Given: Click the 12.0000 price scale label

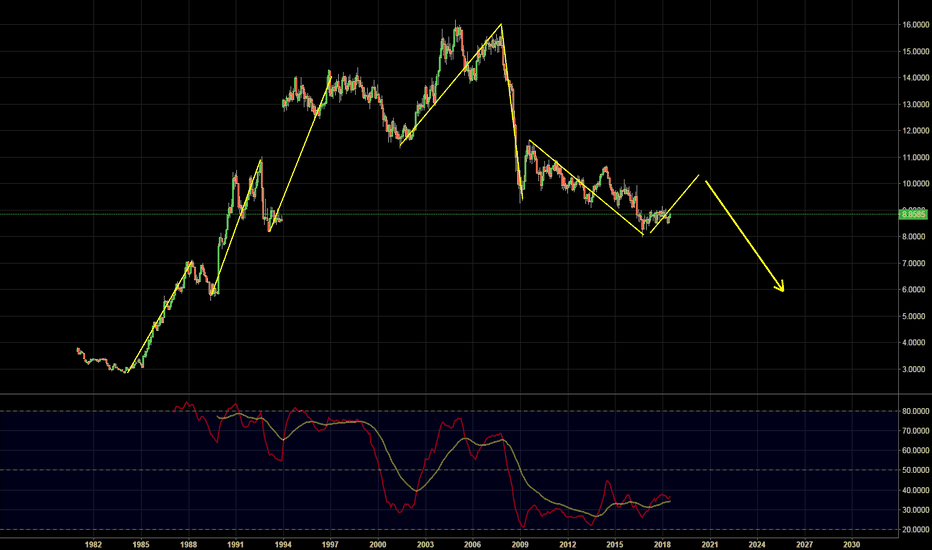Looking at the screenshot, I should (x=915, y=131).
